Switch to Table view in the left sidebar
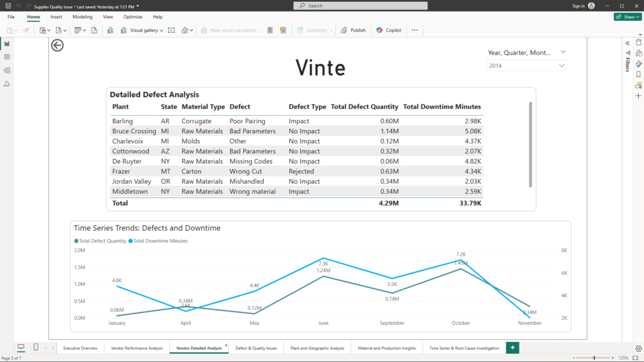This screenshot has height=362, width=644. pos(7,57)
